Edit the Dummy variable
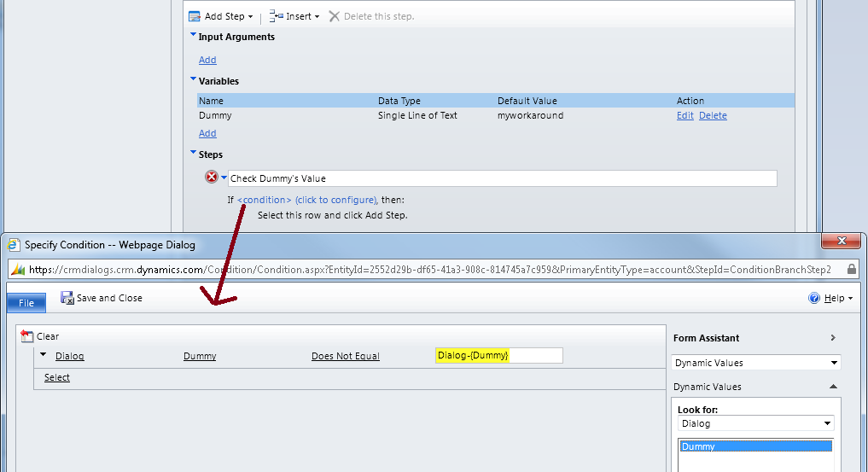Image resolution: width=868 pixels, height=472 pixels. point(684,115)
